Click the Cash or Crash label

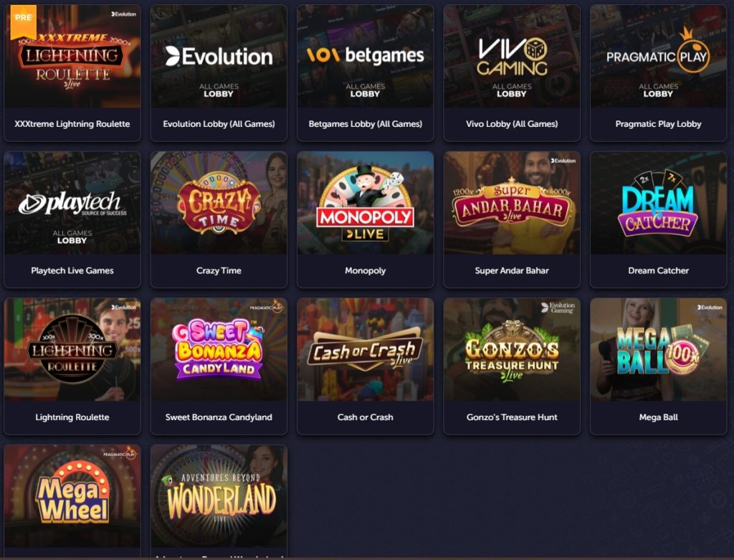[365, 417]
